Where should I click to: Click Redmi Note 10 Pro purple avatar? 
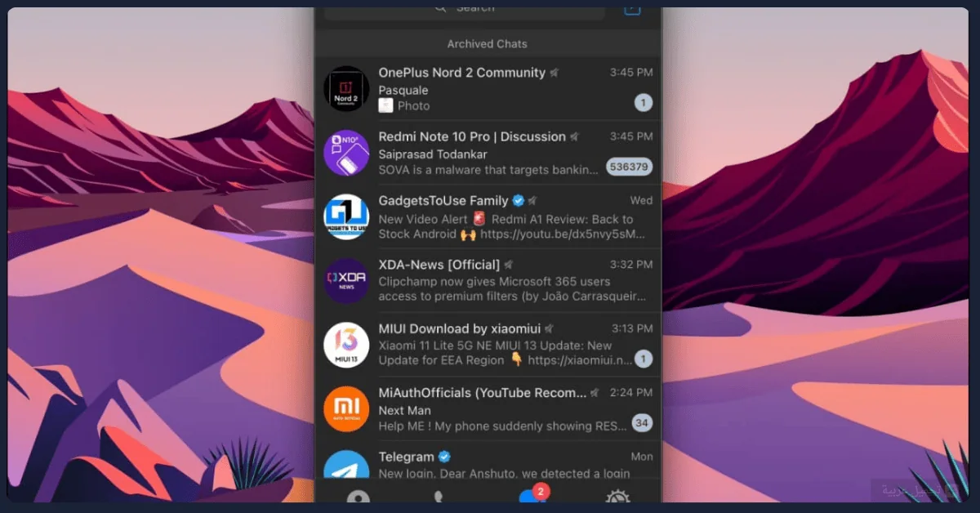346,153
